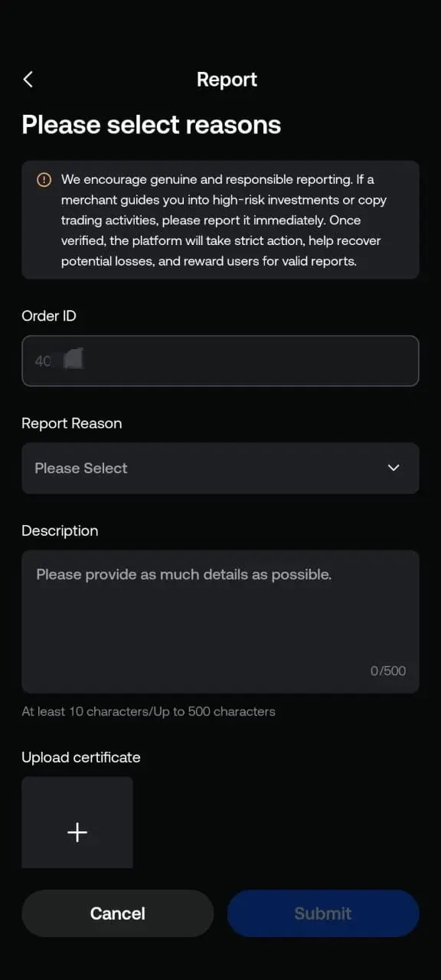Tap the Please select reasons heading

[152, 125]
